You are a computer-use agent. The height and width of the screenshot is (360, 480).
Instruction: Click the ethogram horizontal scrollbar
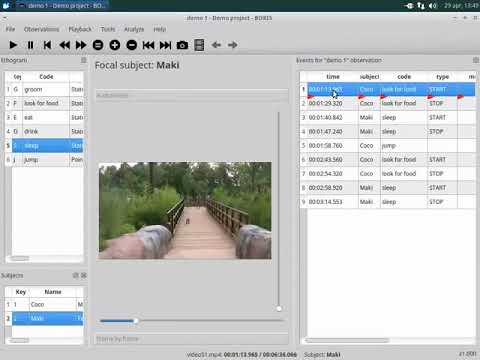19,258
